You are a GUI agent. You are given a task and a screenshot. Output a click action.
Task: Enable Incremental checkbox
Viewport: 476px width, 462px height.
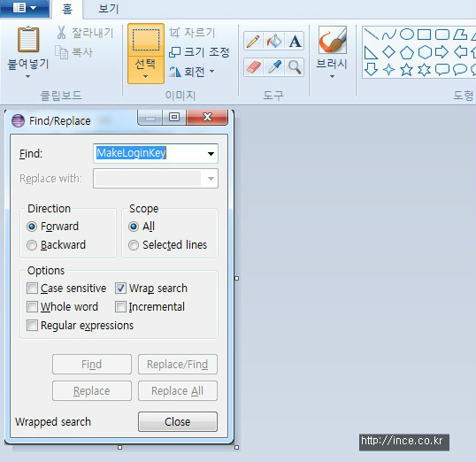[120, 307]
